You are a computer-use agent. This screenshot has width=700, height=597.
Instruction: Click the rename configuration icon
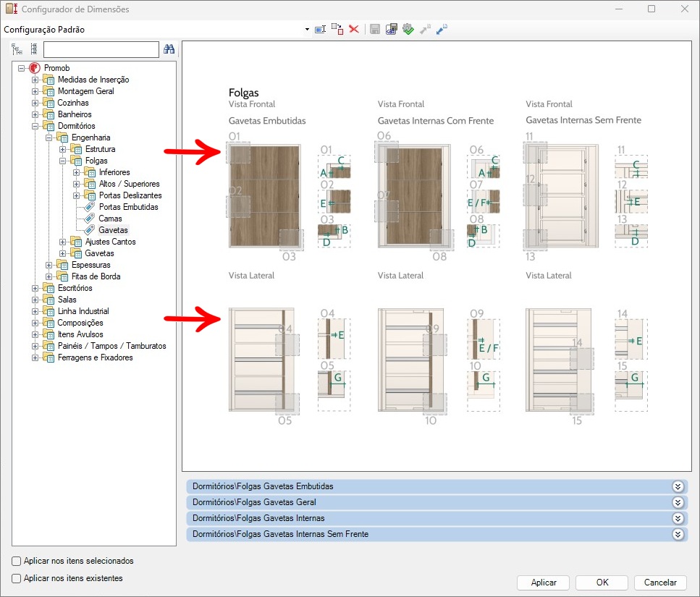click(x=320, y=29)
